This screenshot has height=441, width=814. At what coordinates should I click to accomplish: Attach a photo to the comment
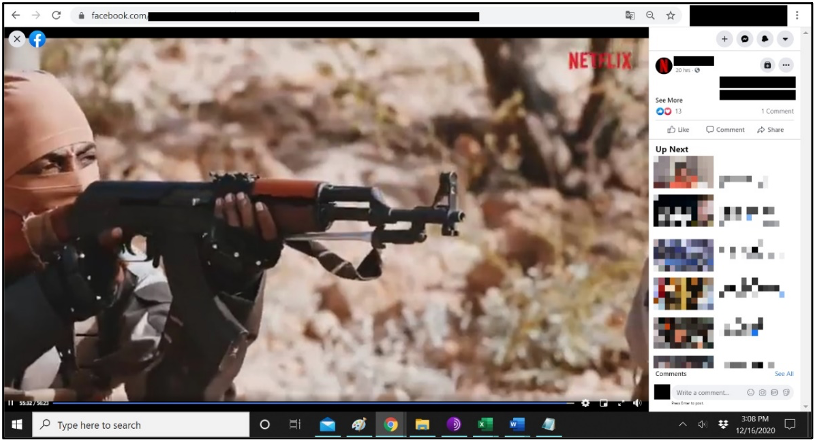(764, 392)
